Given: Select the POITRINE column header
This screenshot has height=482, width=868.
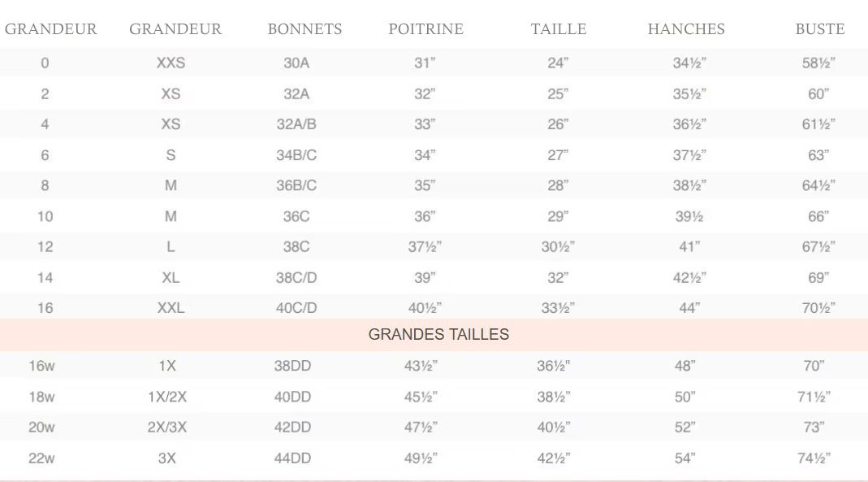Looking at the screenshot, I should (425, 28).
